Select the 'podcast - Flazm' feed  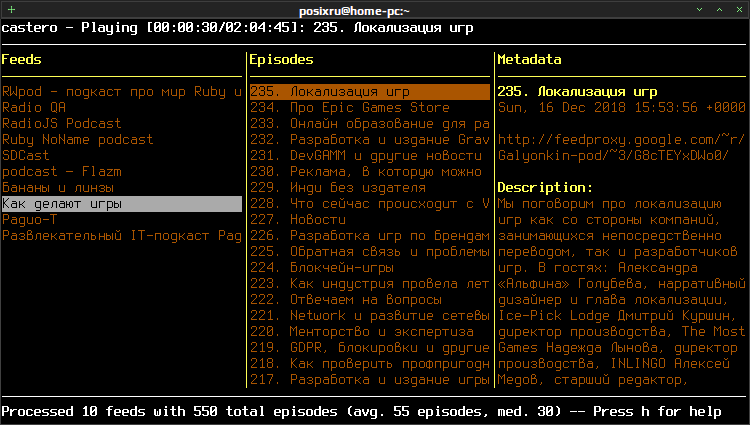point(62,172)
